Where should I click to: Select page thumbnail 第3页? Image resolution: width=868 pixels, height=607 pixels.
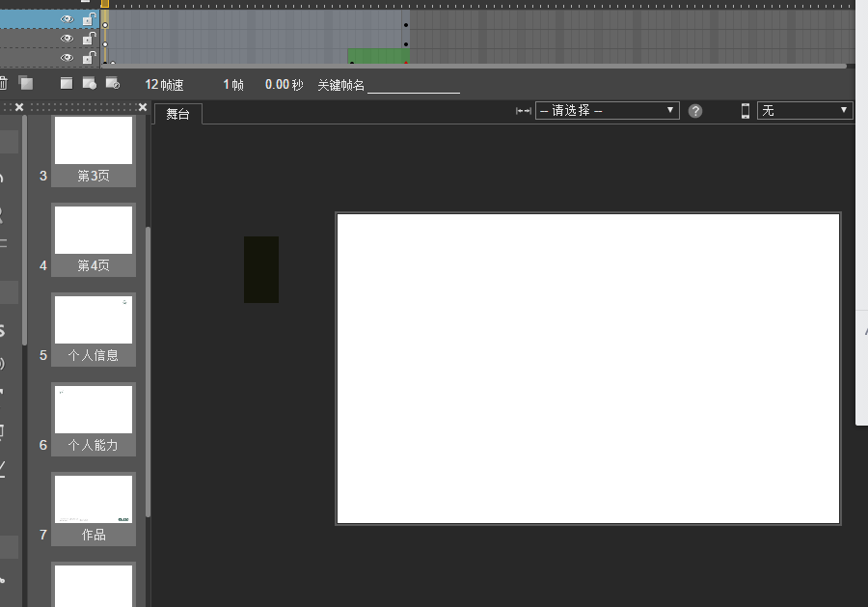(94, 150)
